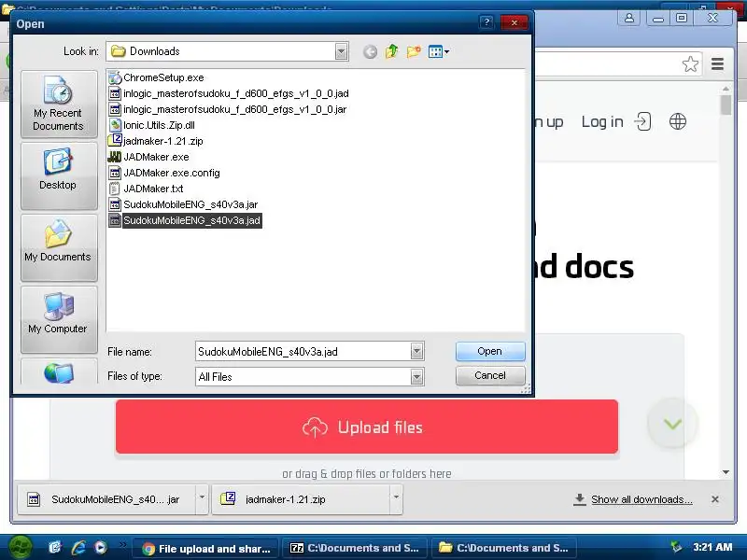Viewport: 747px width, 560px height.
Task: Expand the quick launch chevron
Action: tap(122, 544)
